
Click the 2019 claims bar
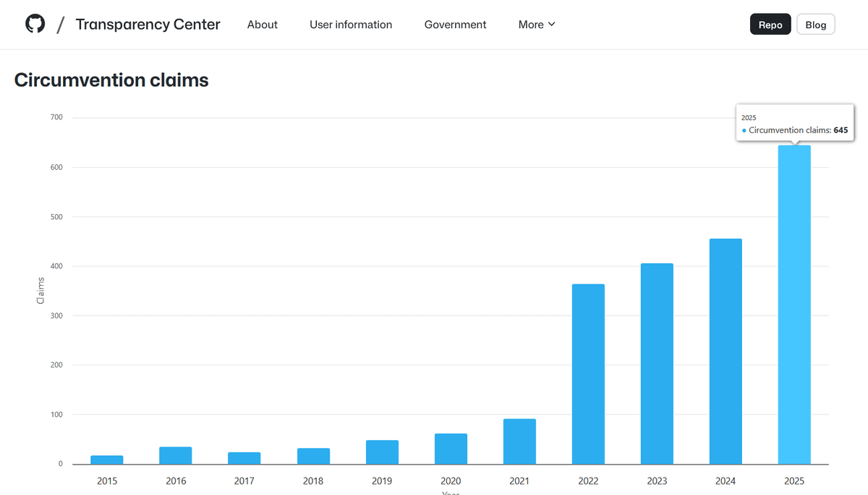click(x=382, y=452)
